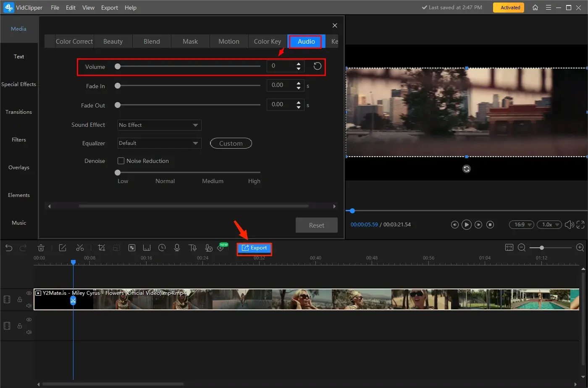
Task: Click the fit-timeline-to-window icon
Action: [509, 248]
